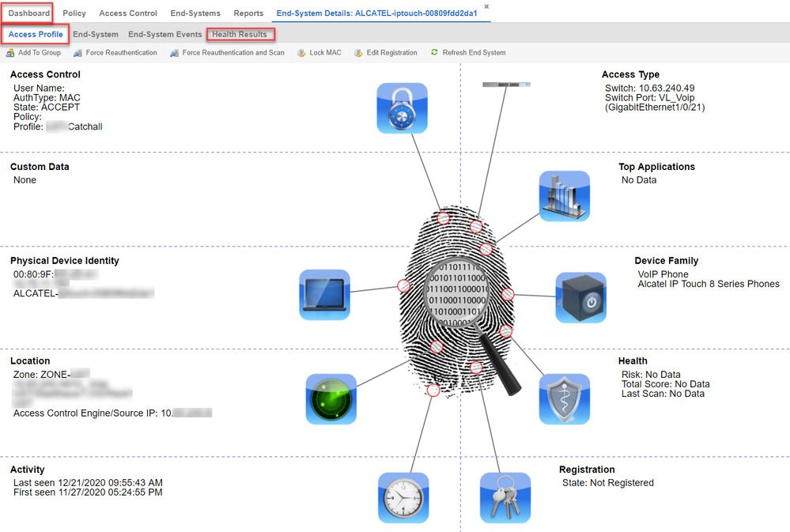
Task: Open the Reports tab
Action: [248, 13]
